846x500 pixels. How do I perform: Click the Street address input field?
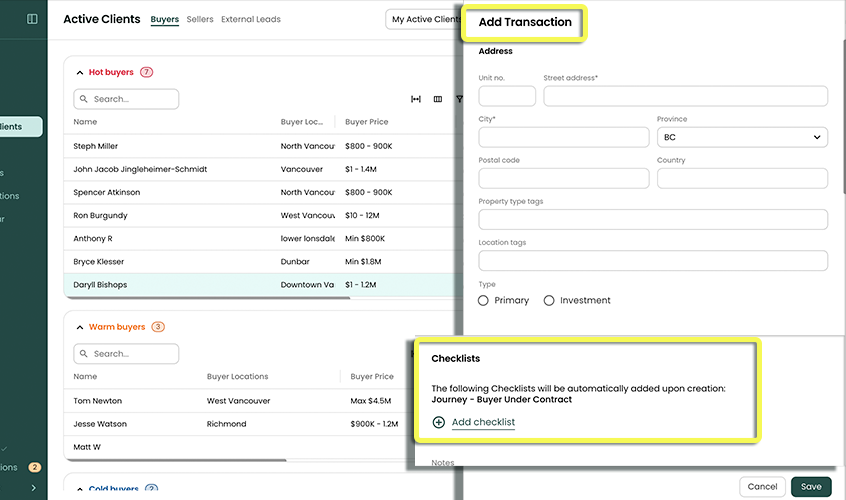685,96
